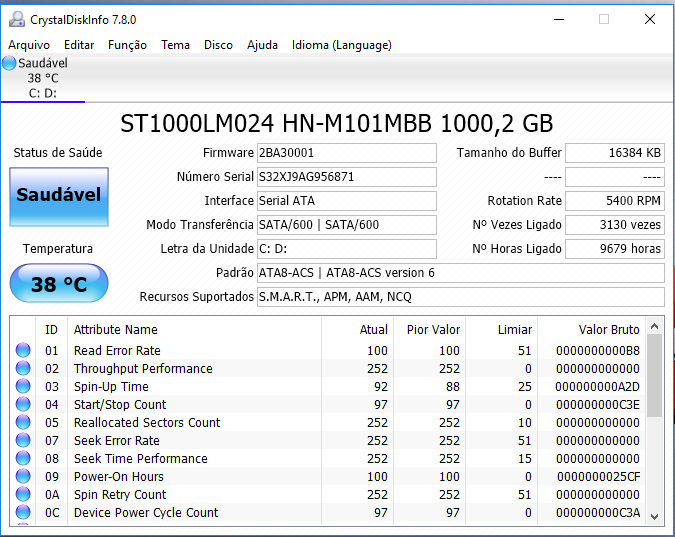This screenshot has height=537, width=675.
Task: Click the blue Saudável health status button
Action: (x=59, y=196)
